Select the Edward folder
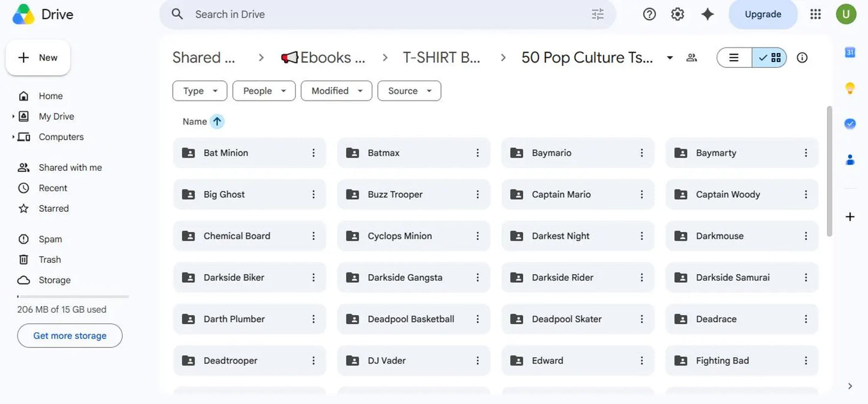 pyautogui.click(x=578, y=361)
